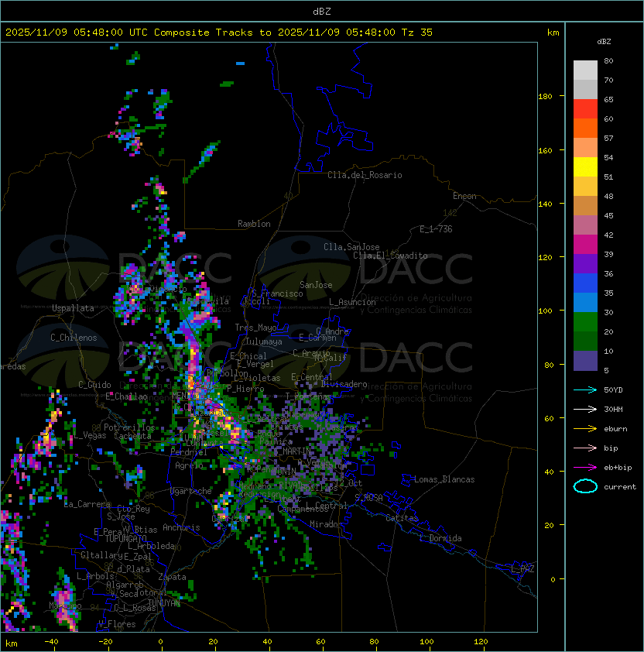Click the 'Zapata' map label
This screenshot has width=644, height=652.
click(172, 577)
